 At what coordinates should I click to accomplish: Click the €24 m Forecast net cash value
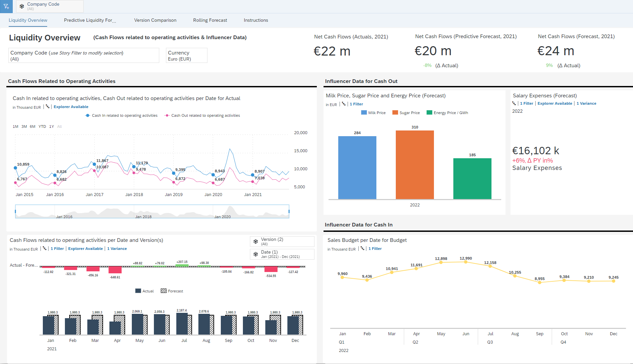tap(556, 51)
